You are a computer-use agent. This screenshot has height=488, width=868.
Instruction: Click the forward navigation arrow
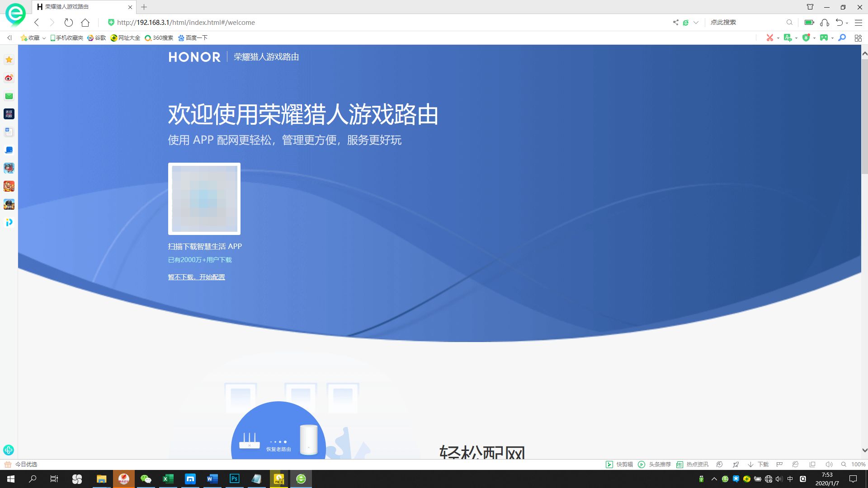[x=52, y=23]
